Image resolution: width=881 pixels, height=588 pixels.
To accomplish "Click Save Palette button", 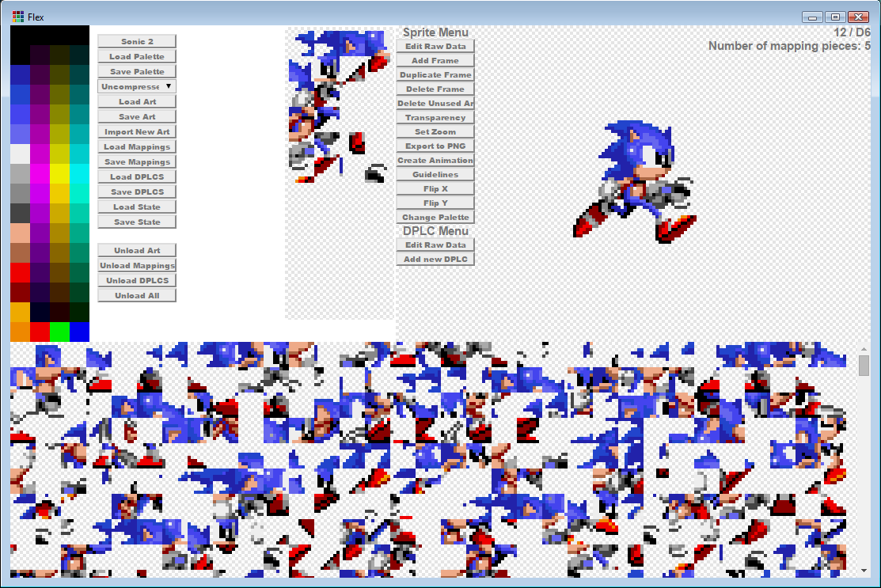I will [x=136, y=71].
